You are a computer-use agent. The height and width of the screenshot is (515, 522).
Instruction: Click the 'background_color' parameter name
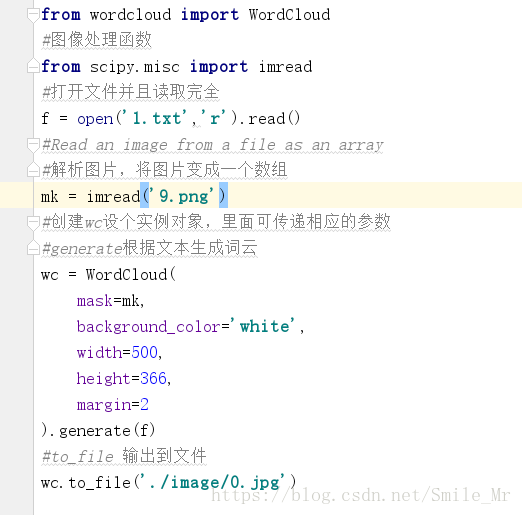pos(149,327)
